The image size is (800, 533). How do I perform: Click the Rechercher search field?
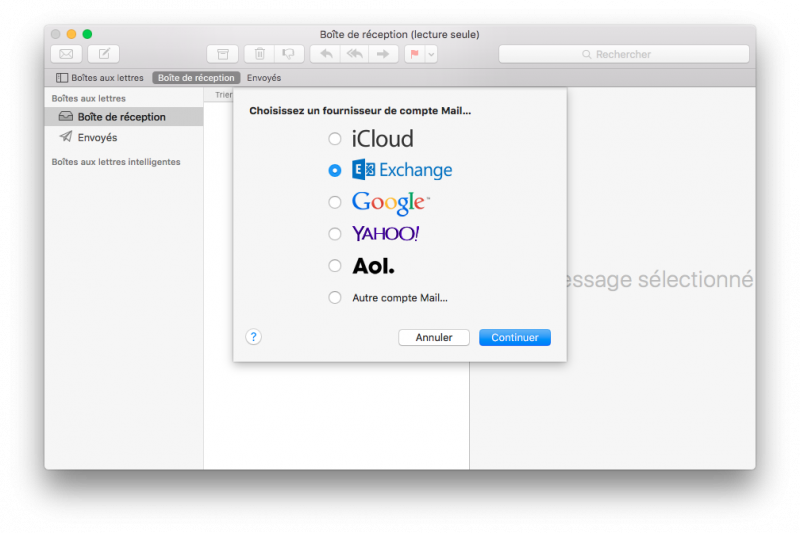(623, 54)
